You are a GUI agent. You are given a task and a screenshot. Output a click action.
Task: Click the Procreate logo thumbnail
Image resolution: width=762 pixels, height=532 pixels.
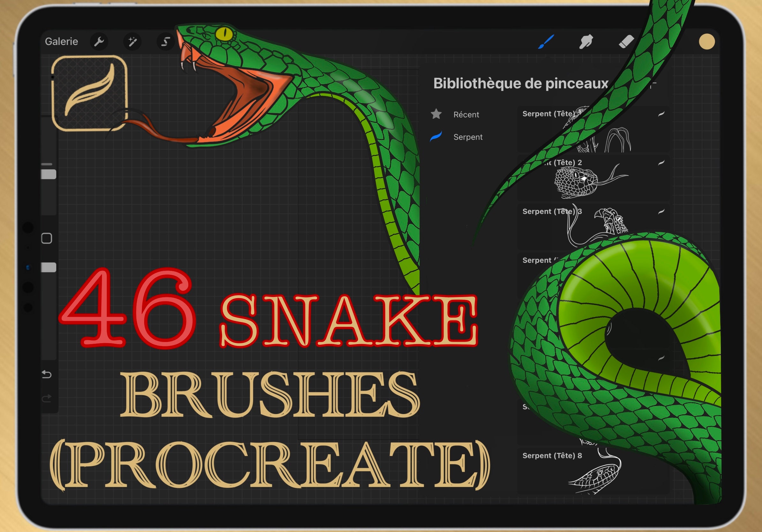90,93
